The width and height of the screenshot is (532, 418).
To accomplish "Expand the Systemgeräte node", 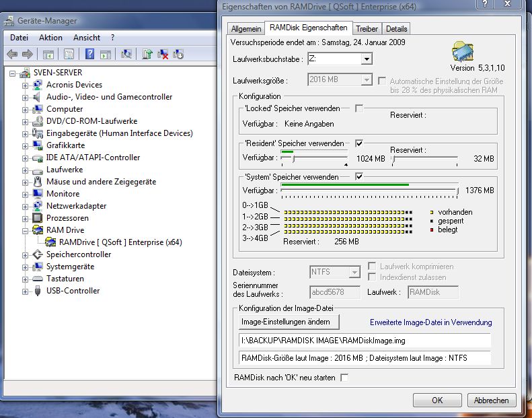I will pos(25,267).
